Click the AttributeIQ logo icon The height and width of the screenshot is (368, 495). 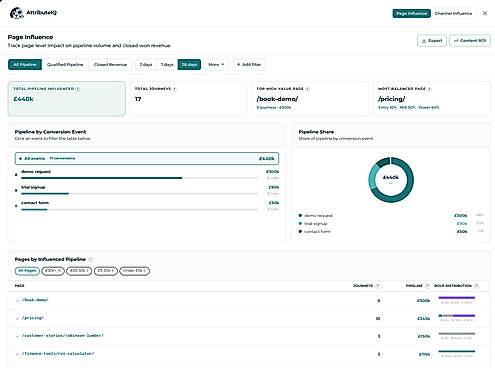click(16, 13)
